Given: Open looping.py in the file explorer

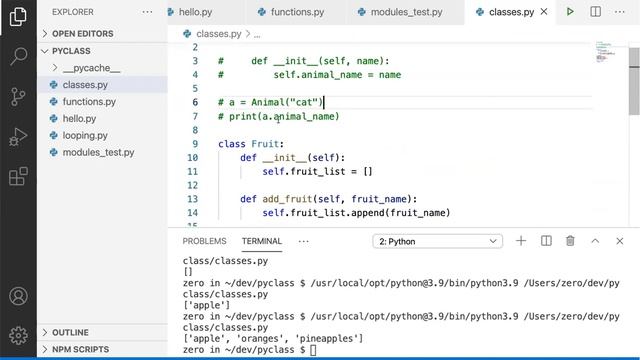Looking at the screenshot, I should [85, 136].
